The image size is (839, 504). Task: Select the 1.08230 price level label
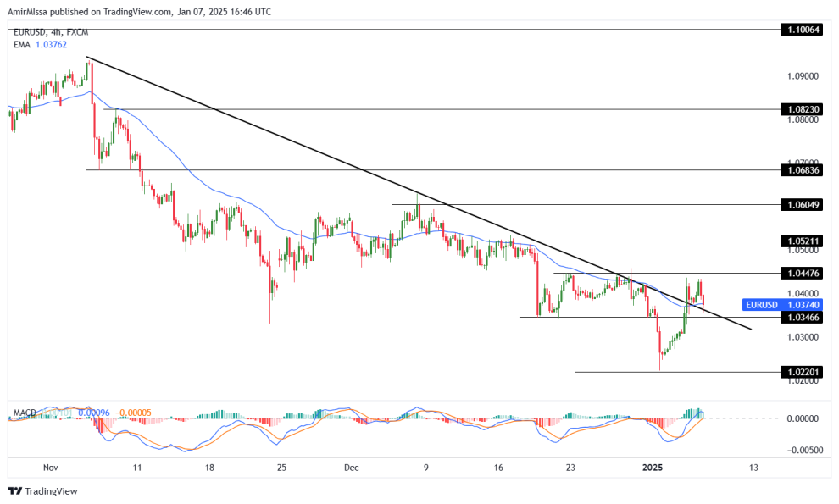pos(801,109)
